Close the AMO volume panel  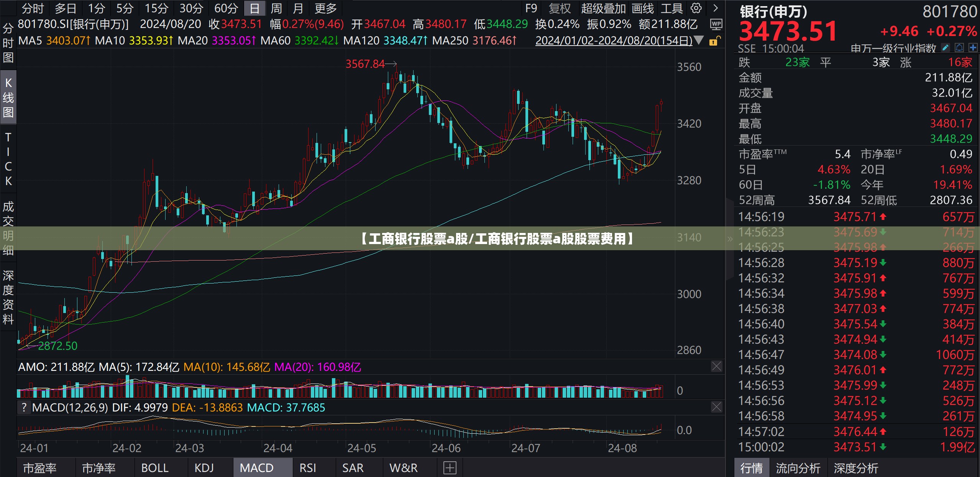pyautogui.click(x=716, y=366)
